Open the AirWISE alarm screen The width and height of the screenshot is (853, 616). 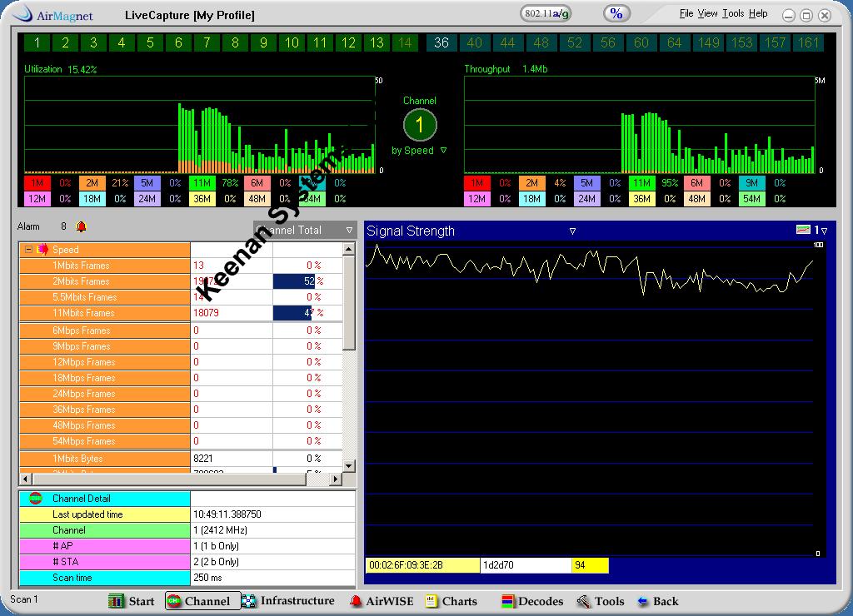tap(382, 601)
